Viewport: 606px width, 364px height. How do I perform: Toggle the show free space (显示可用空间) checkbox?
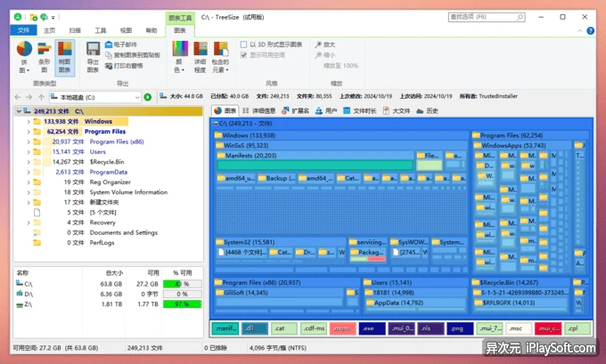click(x=243, y=55)
